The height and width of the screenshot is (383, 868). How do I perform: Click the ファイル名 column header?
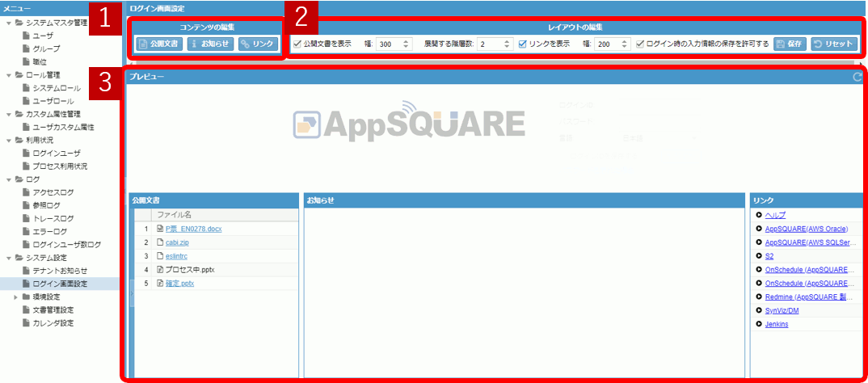(225, 215)
